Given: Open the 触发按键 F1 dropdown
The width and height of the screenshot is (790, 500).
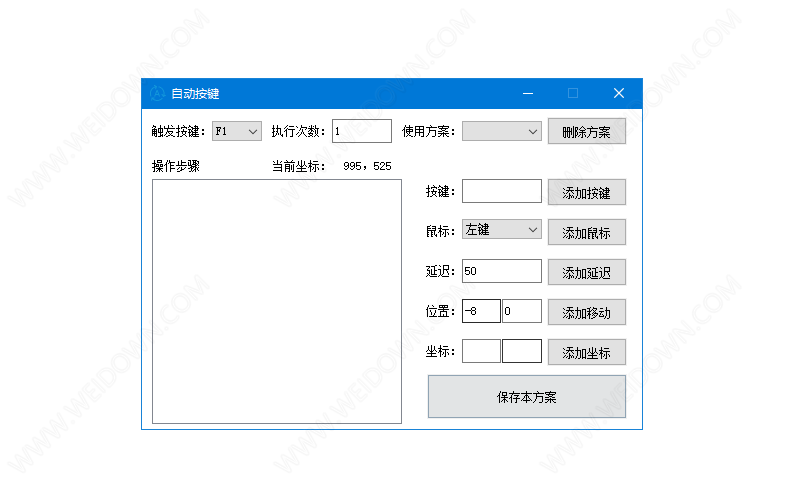Looking at the screenshot, I should pyautogui.click(x=237, y=131).
